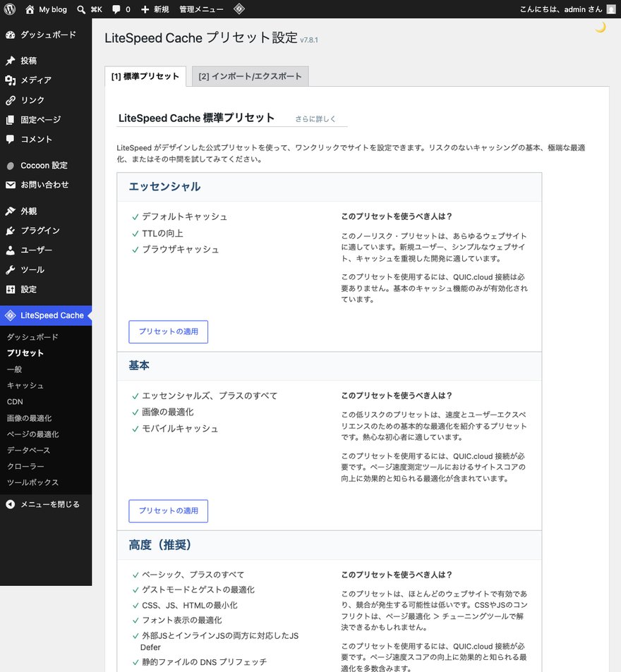Viewport: 621px width, 672px height.
Task: Click ブラウザキャッシュ feature text
Action: click(181, 250)
